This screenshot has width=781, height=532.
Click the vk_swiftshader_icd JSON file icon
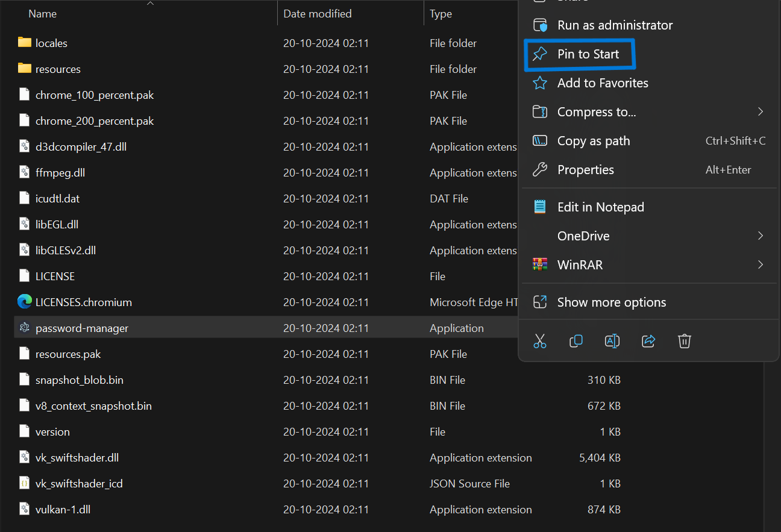pos(25,483)
